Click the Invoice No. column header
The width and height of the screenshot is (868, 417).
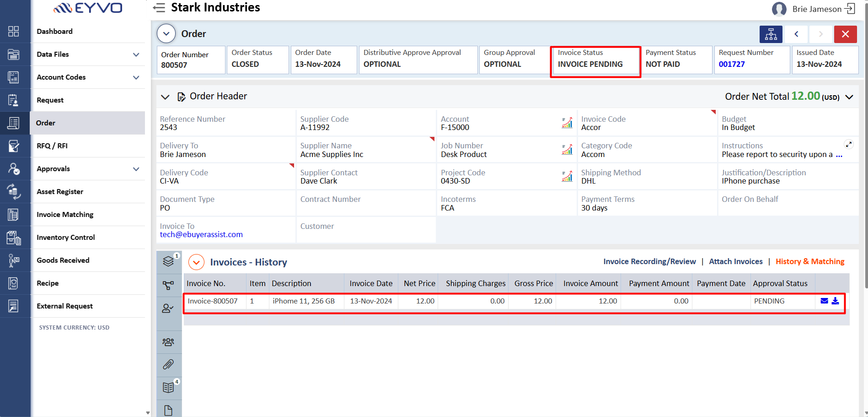215,283
